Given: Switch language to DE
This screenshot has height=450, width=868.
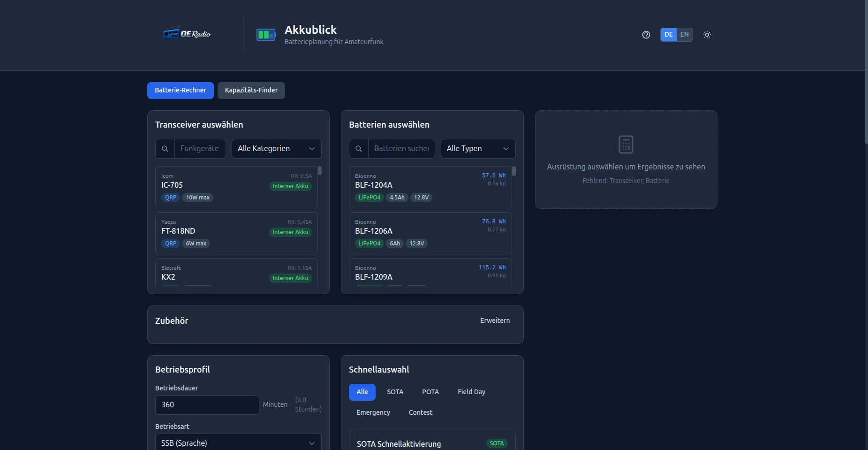Looking at the screenshot, I should point(668,35).
